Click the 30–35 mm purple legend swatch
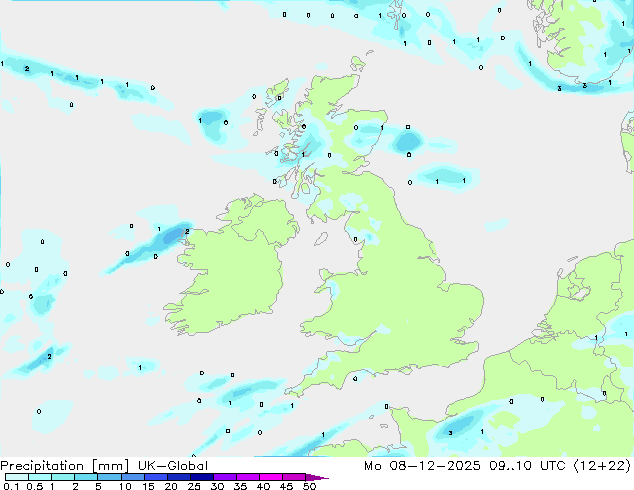 224,477
